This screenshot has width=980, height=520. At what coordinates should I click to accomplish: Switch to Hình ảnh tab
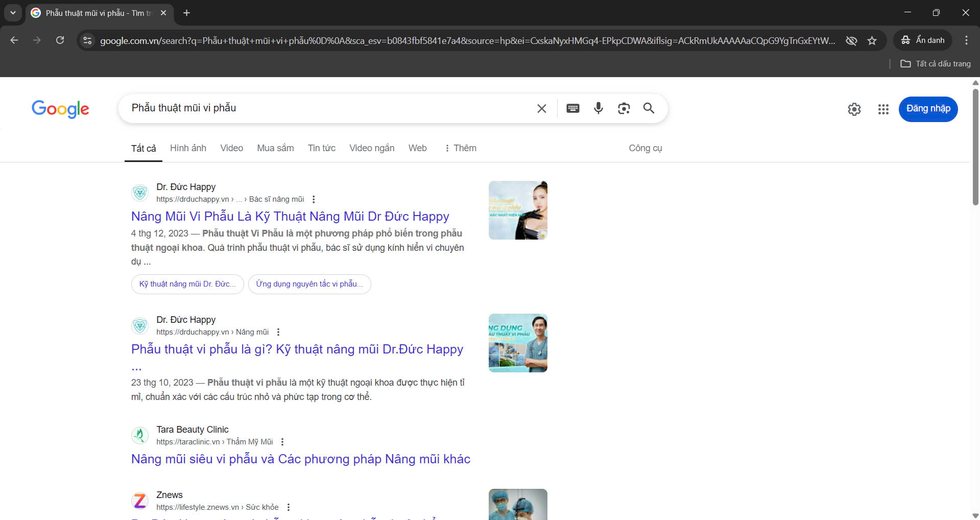tap(188, 148)
